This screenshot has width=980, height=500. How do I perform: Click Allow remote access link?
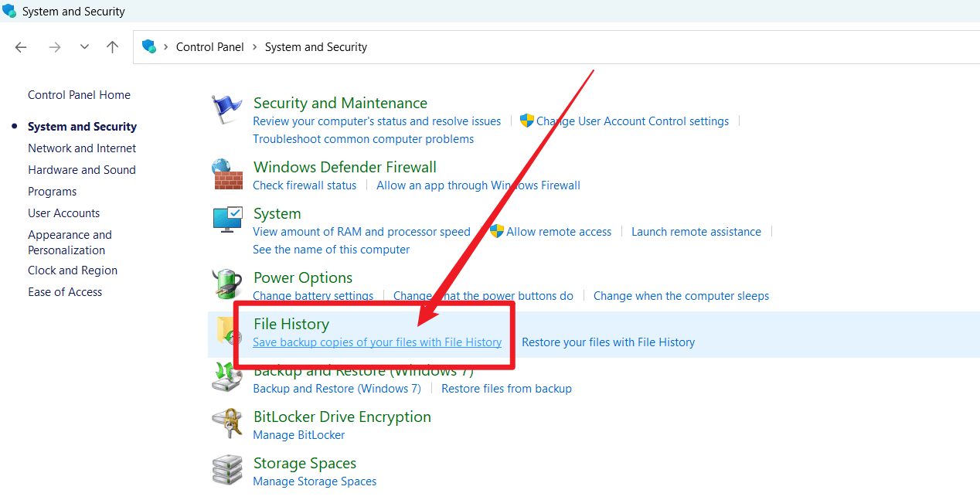[x=559, y=232]
